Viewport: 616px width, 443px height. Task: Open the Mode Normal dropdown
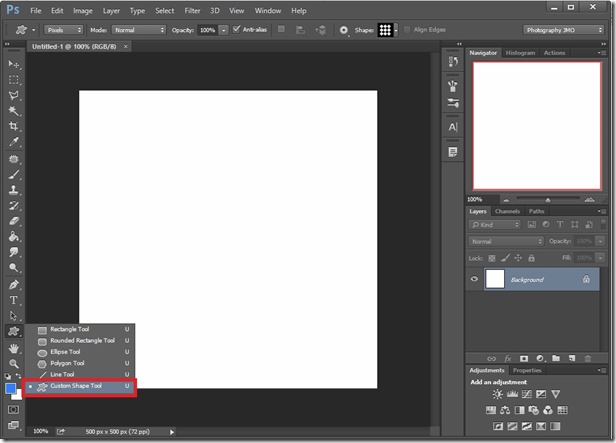(139, 30)
